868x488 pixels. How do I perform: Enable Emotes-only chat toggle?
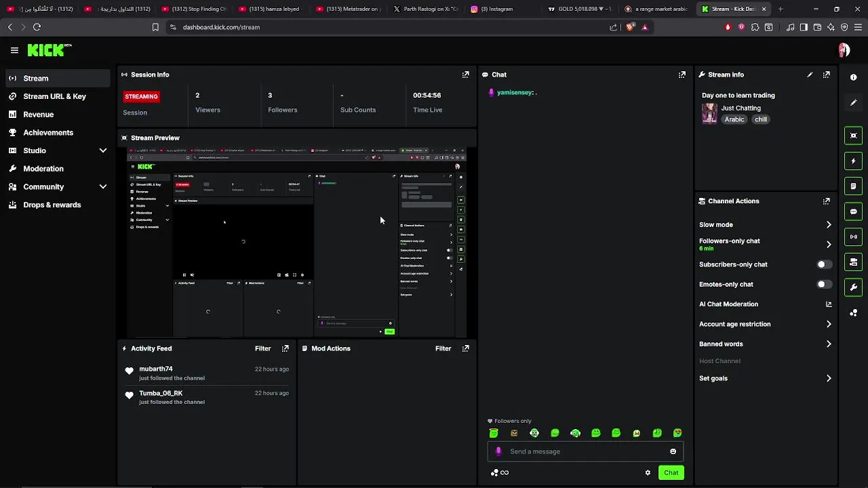coord(823,284)
